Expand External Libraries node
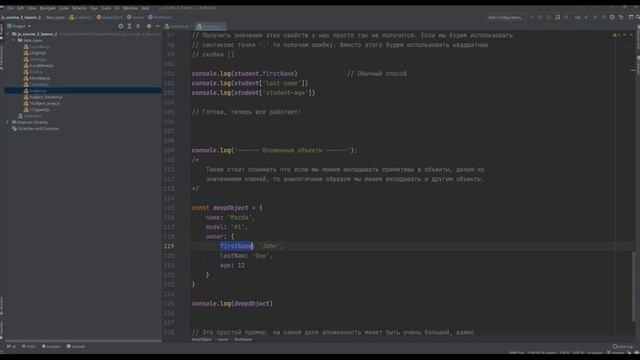 [x=8, y=122]
